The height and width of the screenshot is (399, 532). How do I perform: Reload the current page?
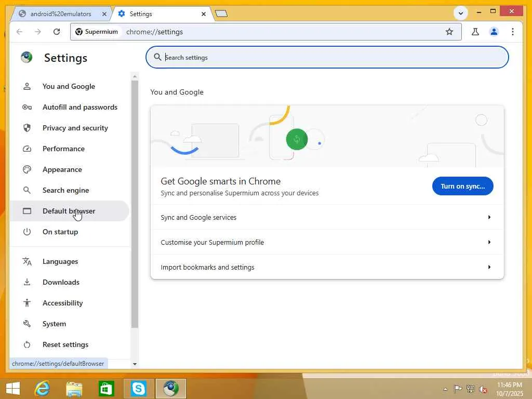pyautogui.click(x=57, y=32)
